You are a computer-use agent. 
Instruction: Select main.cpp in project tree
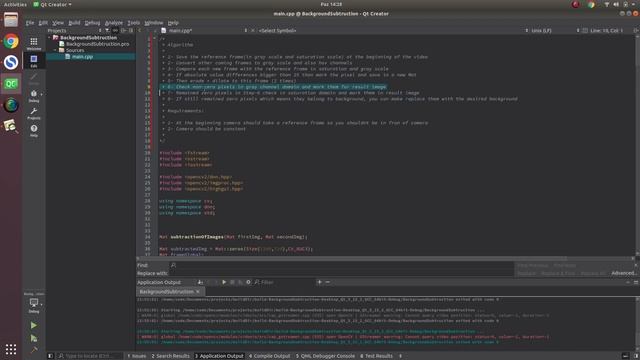(x=82, y=57)
